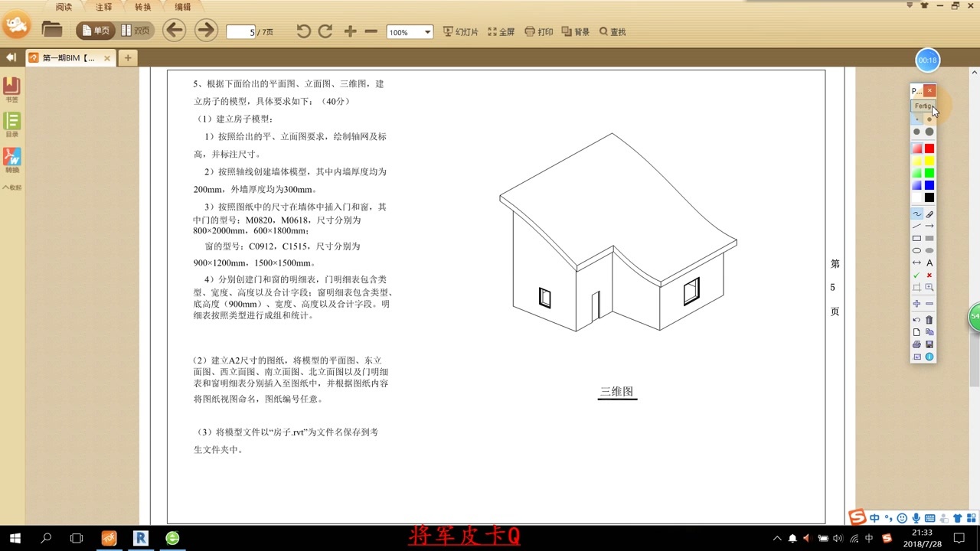980x551 pixels.
Task: Open the bookmarks panel (书签)
Action: point(11,90)
